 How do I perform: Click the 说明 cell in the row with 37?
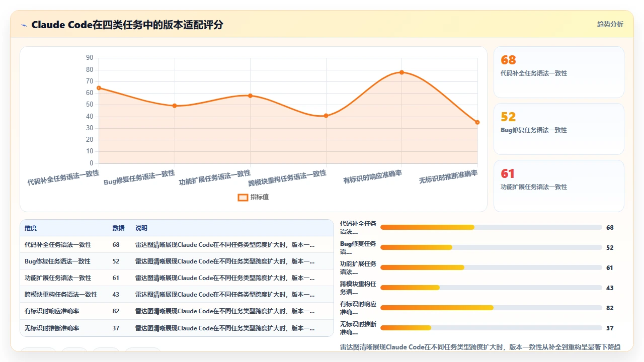coord(225,328)
